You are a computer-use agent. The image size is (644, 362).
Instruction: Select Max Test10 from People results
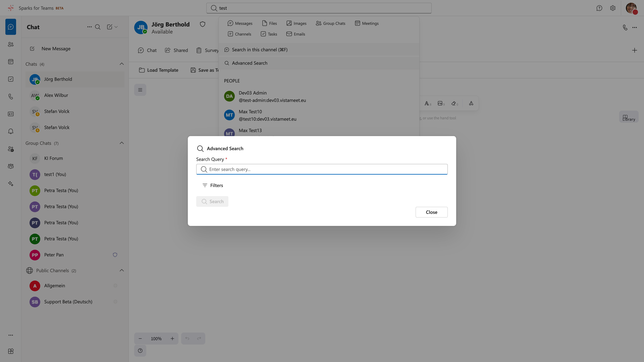319,115
